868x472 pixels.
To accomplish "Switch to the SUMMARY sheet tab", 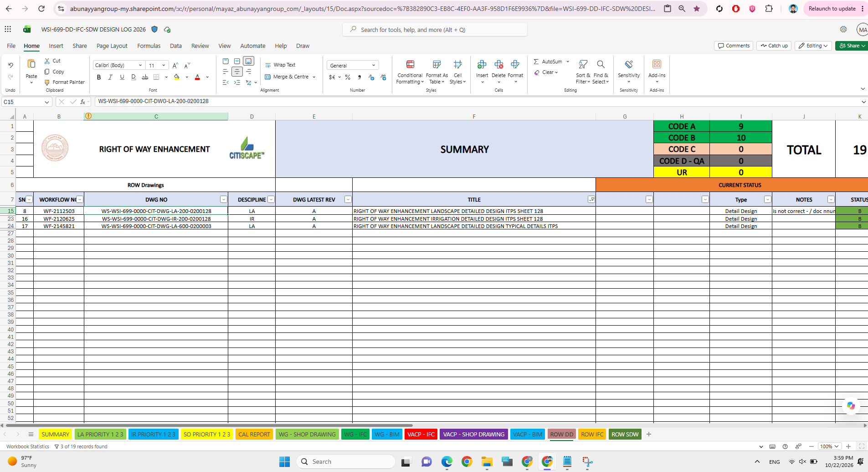I will (x=56, y=434).
